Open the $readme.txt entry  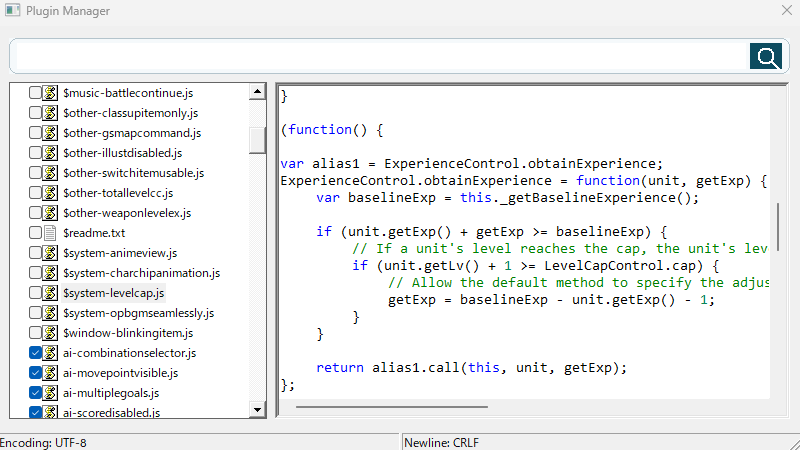pyautogui.click(x=94, y=233)
